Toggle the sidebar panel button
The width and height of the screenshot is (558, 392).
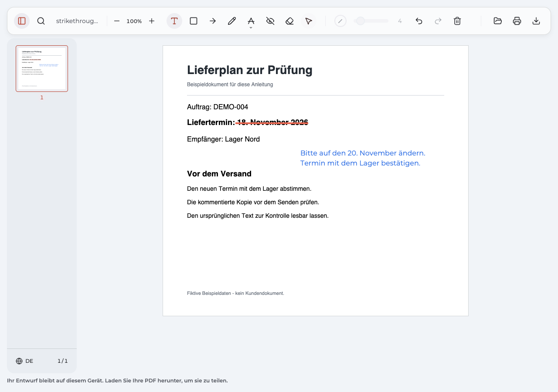[22, 21]
